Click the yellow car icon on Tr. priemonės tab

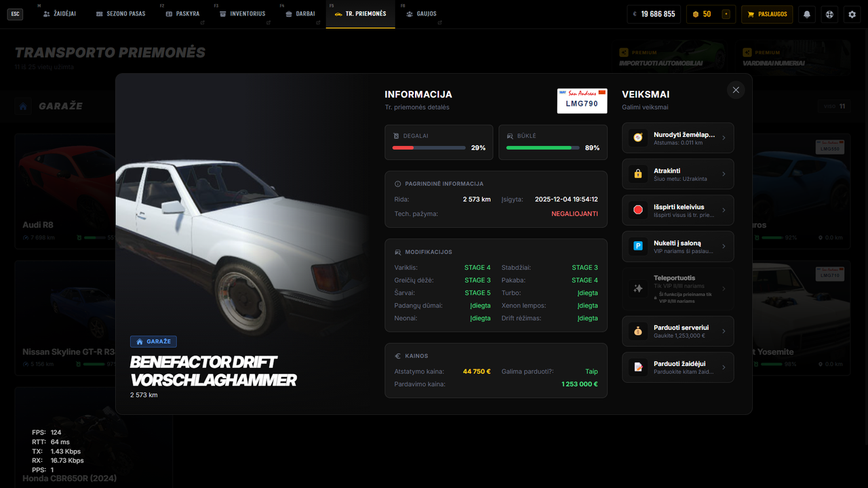[338, 14]
